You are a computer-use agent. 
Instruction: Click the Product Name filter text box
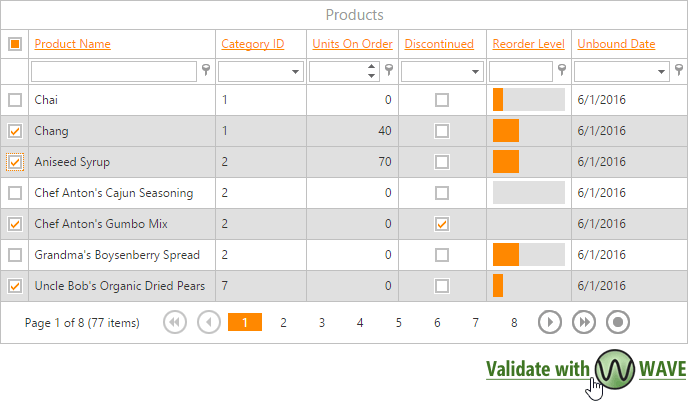click(x=114, y=71)
